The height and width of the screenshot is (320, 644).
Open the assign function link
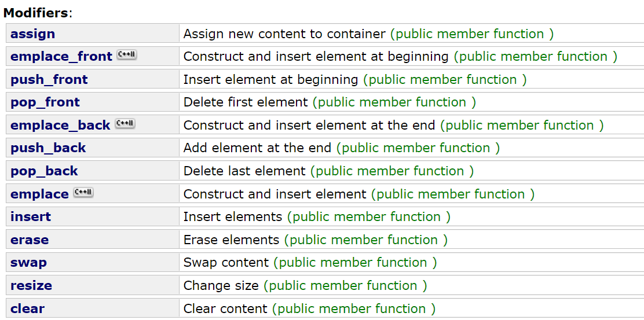(32, 34)
